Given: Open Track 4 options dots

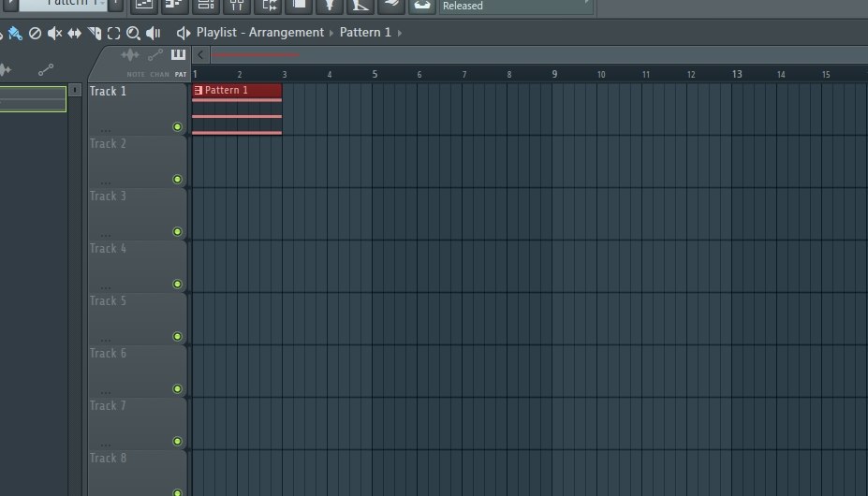Looking at the screenshot, I should [106, 288].
